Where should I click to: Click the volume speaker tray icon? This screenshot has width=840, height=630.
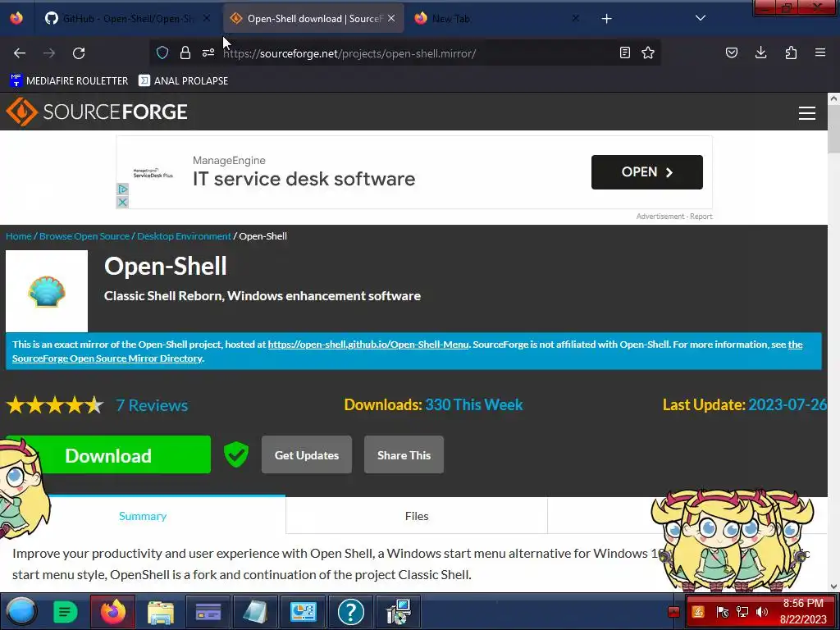coord(761,612)
